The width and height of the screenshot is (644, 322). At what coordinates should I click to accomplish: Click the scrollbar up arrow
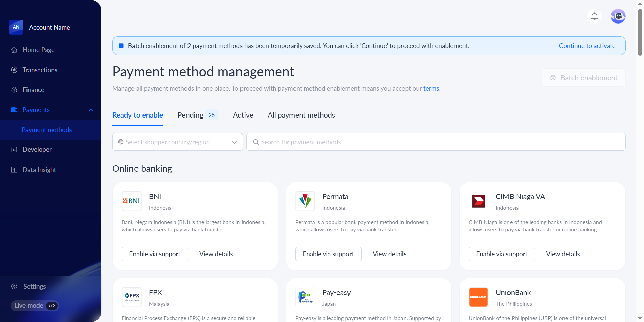[640, 4]
